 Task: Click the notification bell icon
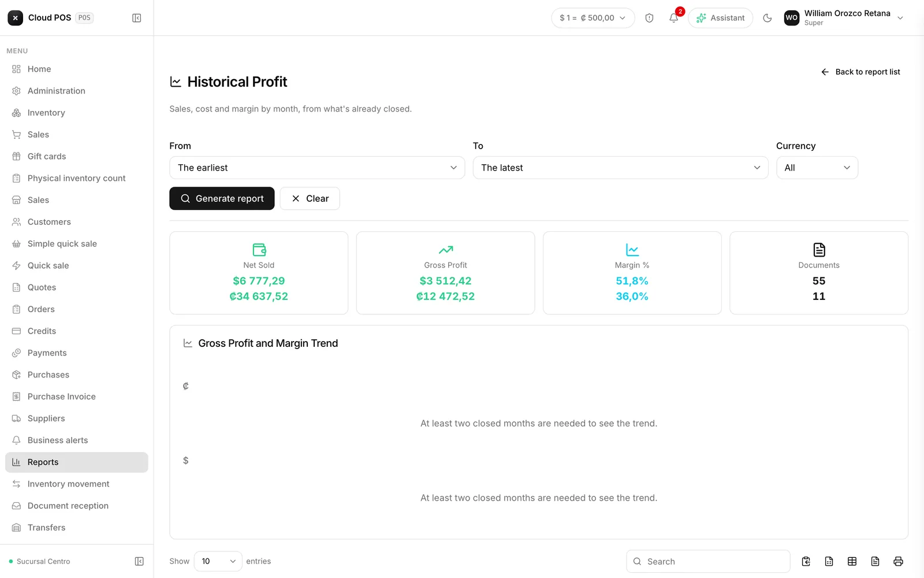point(673,18)
